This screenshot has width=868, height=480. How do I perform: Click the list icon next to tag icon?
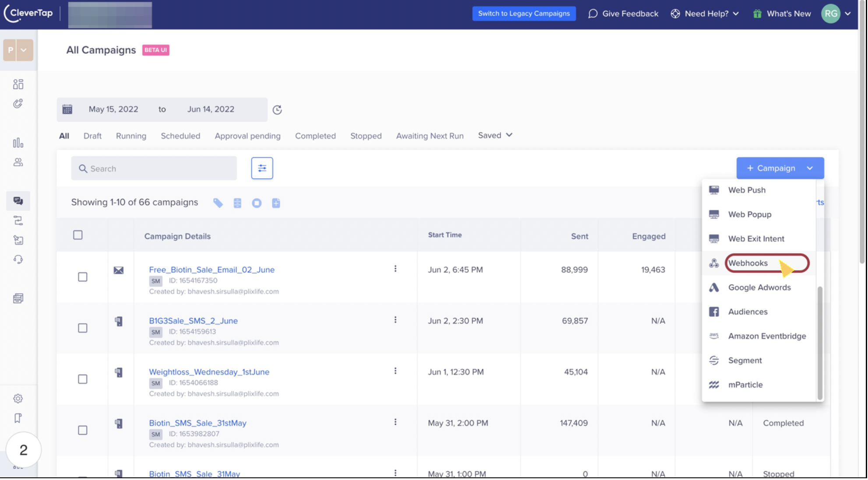pyautogui.click(x=237, y=203)
